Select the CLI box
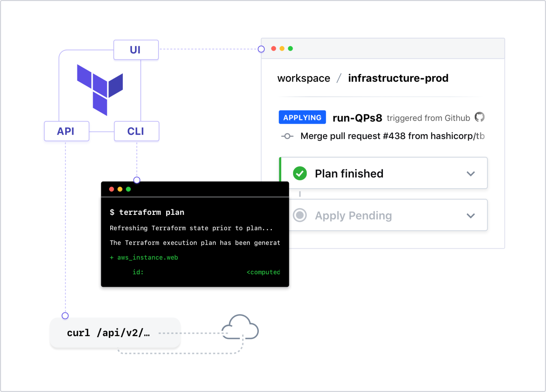This screenshot has height=392, width=546. [136, 131]
